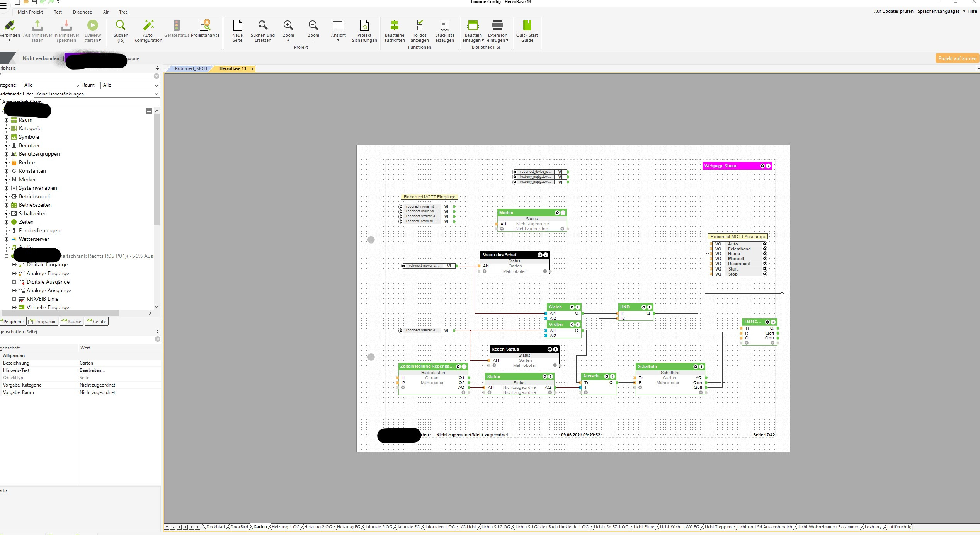980x535 pixels.
Task: Toggle the Automatisch filtern checkbox
Action: [x=1, y=102]
